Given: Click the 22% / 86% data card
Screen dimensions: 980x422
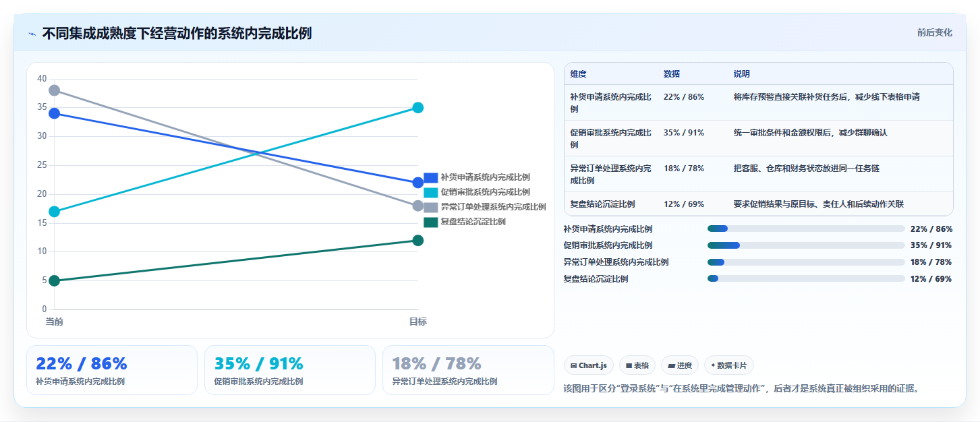Looking at the screenshot, I should 112,370.
